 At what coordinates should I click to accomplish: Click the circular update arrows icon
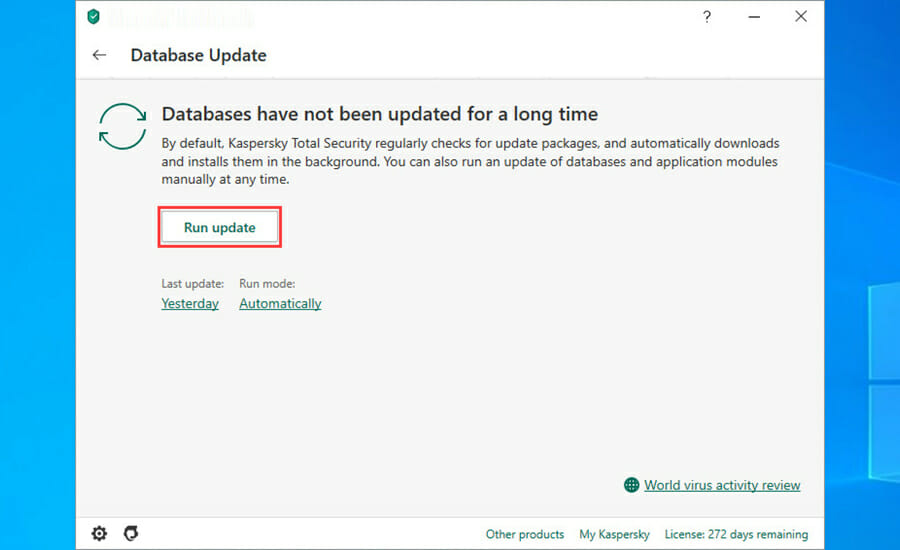tap(122, 126)
